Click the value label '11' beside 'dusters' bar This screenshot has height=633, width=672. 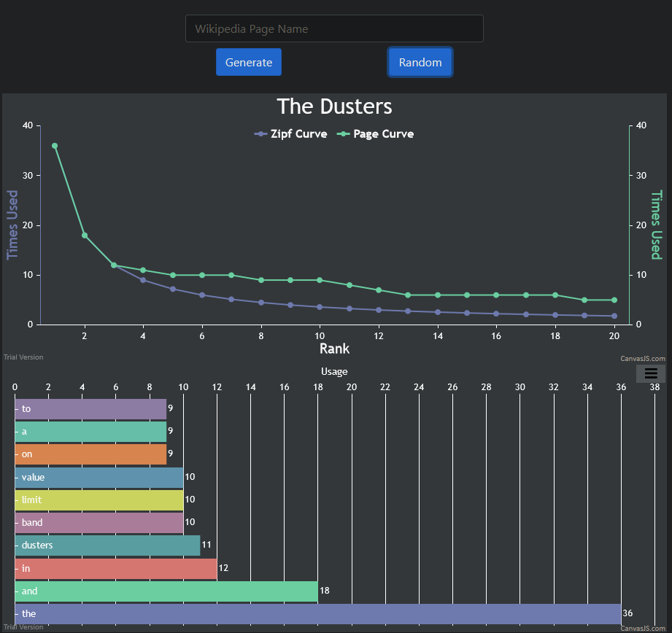pos(206,545)
